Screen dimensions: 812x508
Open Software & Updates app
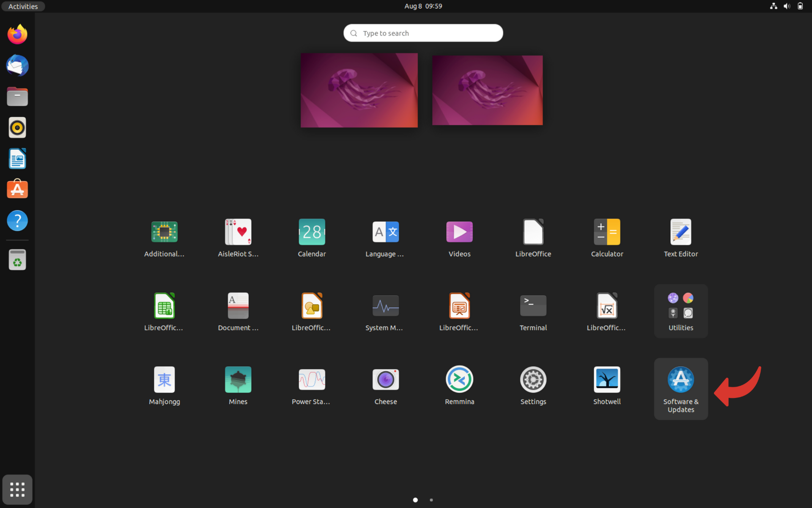pyautogui.click(x=680, y=388)
